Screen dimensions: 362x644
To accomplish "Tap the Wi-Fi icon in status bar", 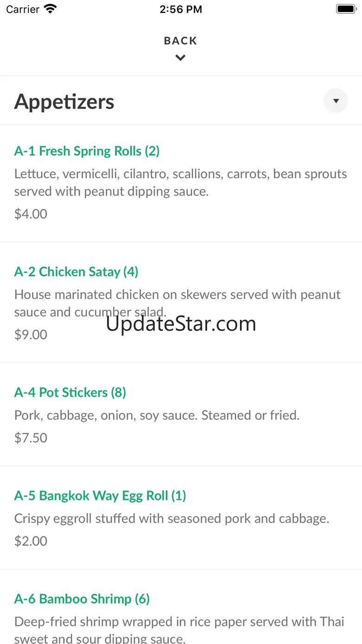I will click(x=50, y=9).
